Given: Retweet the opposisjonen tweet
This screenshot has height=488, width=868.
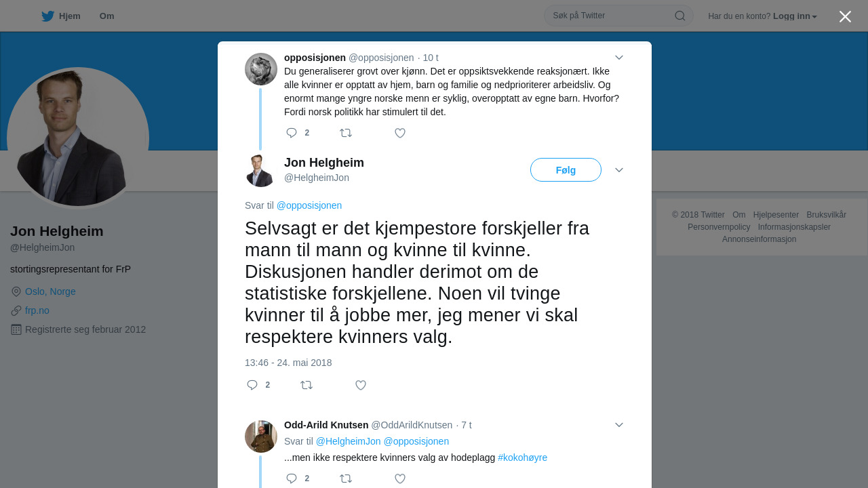Looking at the screenshot, I should 346,133.
